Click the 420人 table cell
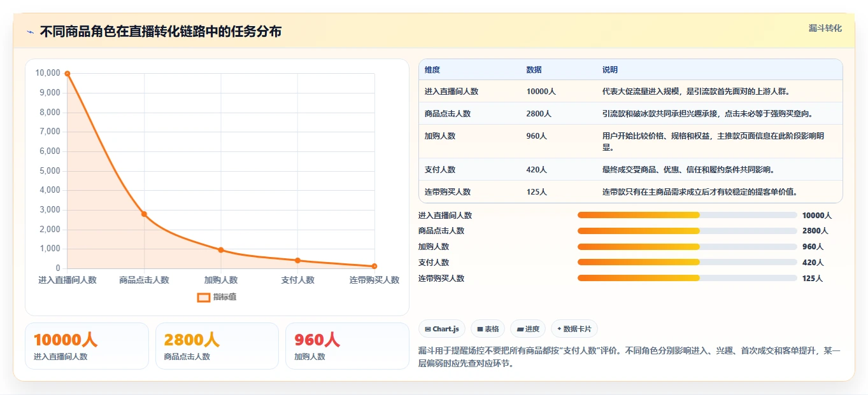 tap(537, 170)
